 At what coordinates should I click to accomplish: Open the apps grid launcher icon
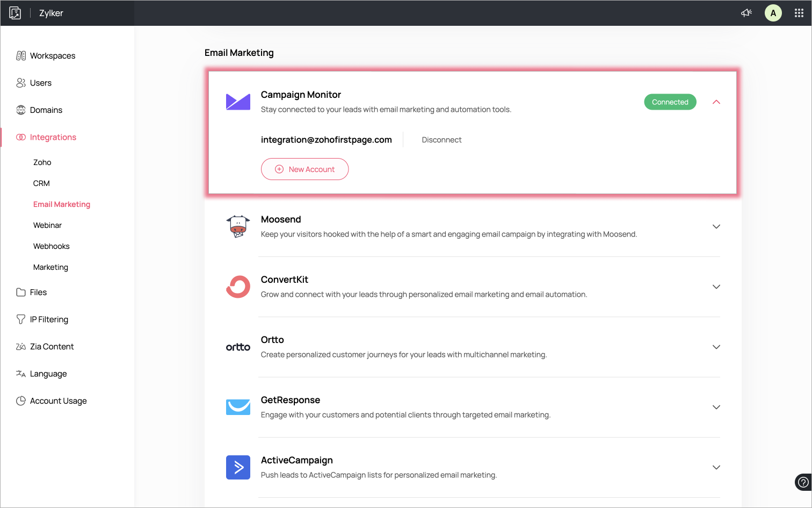(799, 13)
